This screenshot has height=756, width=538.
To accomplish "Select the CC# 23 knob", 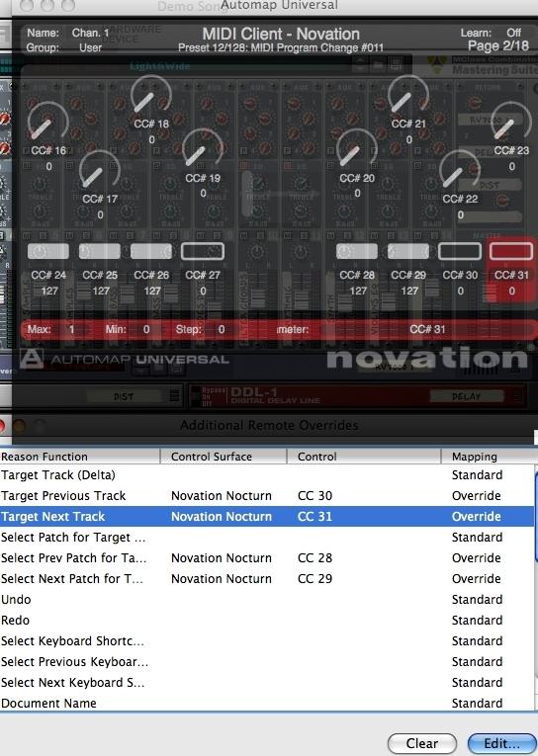I will (x=511, y=122).
